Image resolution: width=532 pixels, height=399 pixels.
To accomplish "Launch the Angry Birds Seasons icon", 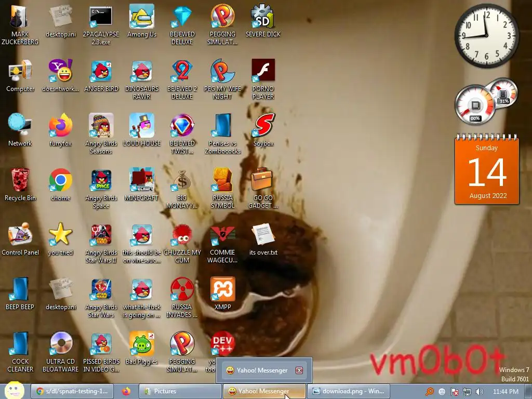I will point(101,134).
